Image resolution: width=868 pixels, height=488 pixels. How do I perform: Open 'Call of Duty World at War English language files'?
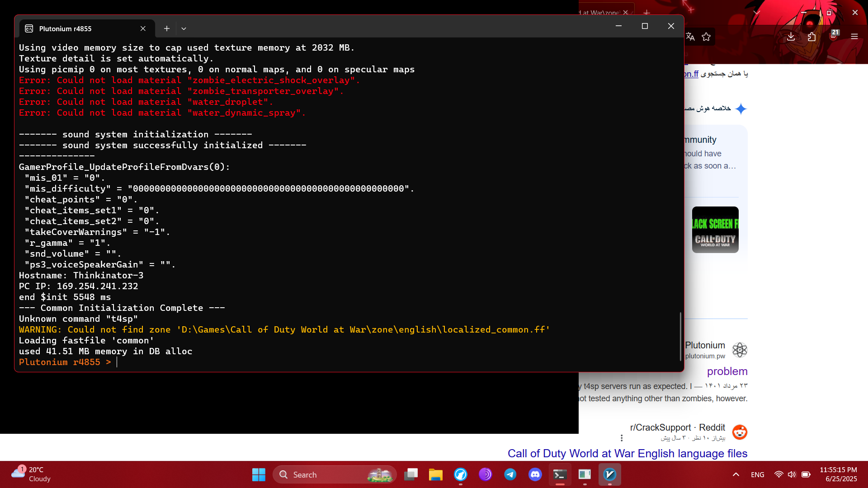click(x=627, y=453)
